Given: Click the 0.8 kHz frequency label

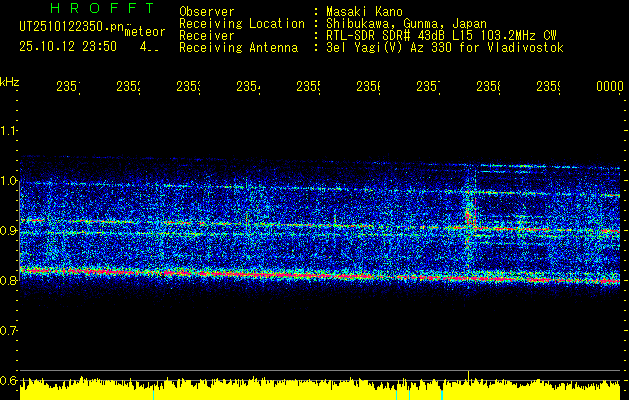Looking at the screenshot, I should 8,280.
